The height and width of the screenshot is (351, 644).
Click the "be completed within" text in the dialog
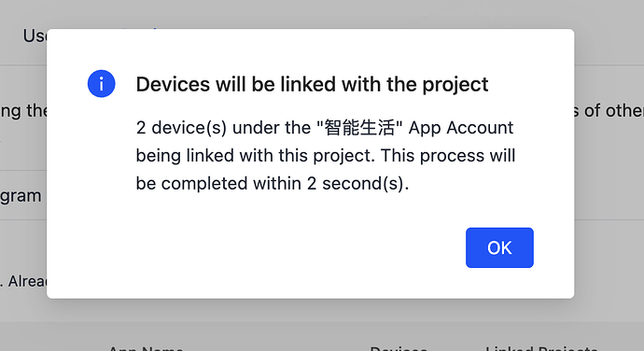[x=219, y=184]
